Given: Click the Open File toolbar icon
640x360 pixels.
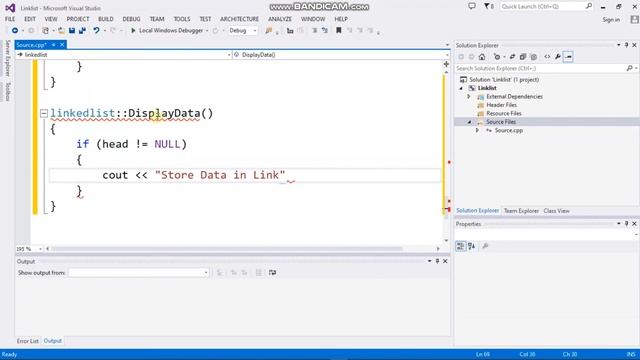Looking at the screenshot, I should click(61, 31).
